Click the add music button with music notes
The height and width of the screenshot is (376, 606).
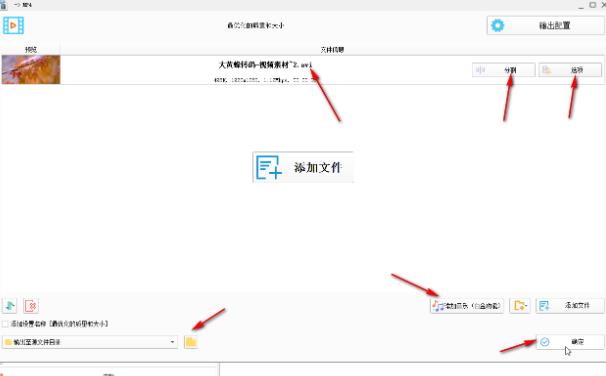[x=467, y=306]
